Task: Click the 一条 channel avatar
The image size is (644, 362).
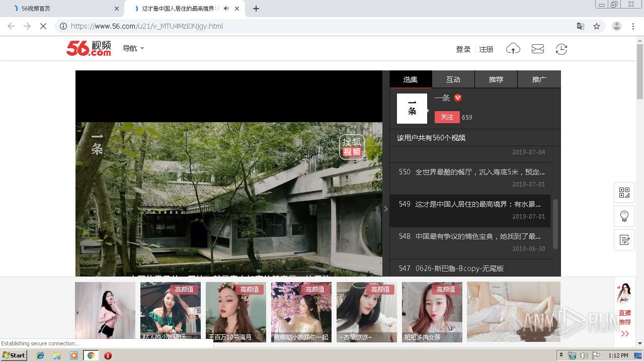Action: [x=412, y=108]
